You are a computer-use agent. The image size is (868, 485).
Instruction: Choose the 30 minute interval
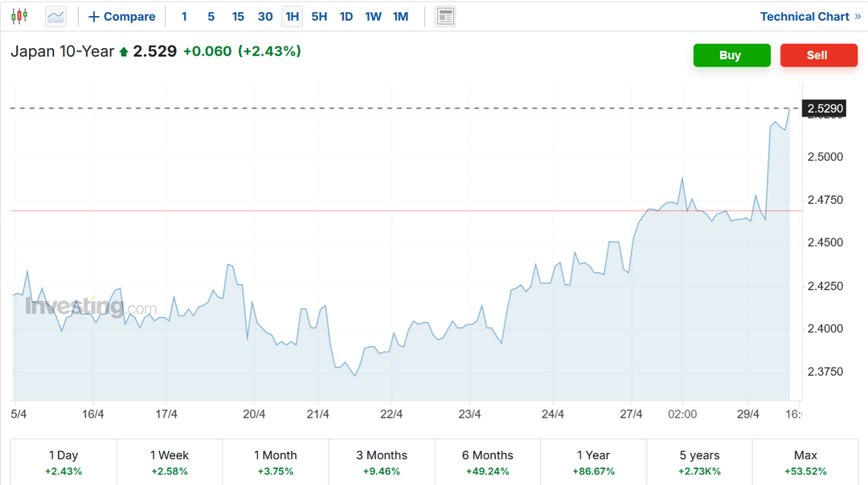point(264,16)
